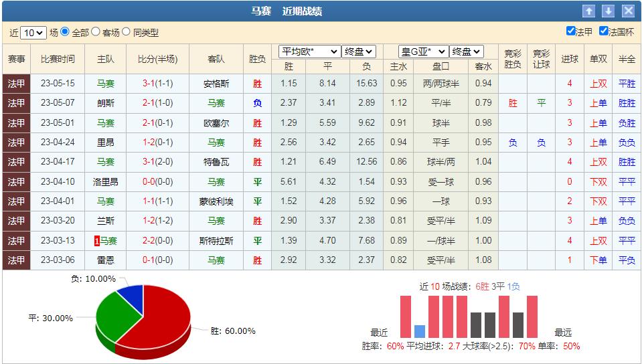
Task: Click the handicap 两/两球半 cell
Action: tap(441, 84)
